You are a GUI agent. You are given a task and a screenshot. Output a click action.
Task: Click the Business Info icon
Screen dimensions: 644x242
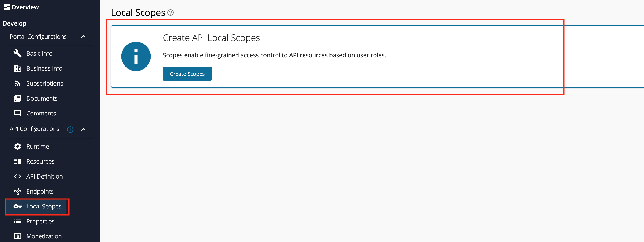click(x=18, y=68)
